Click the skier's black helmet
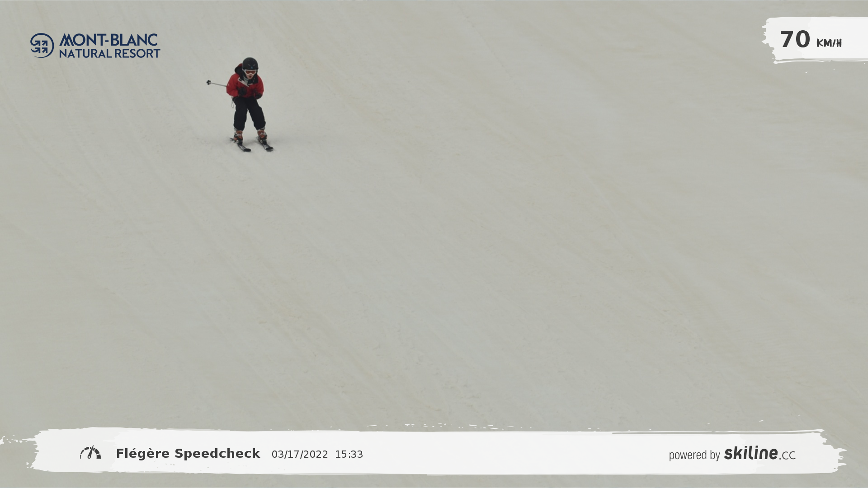 click(250, 63)
